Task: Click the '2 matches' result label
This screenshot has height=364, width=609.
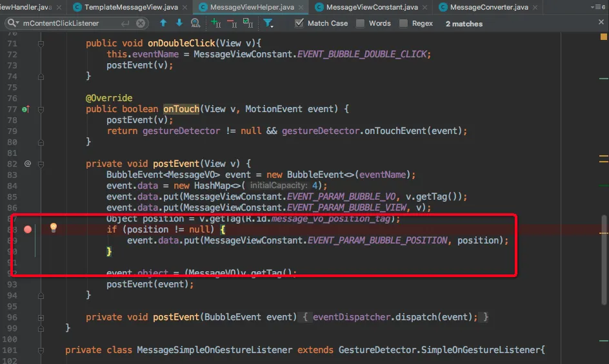Action: click(x=464, y=24)
